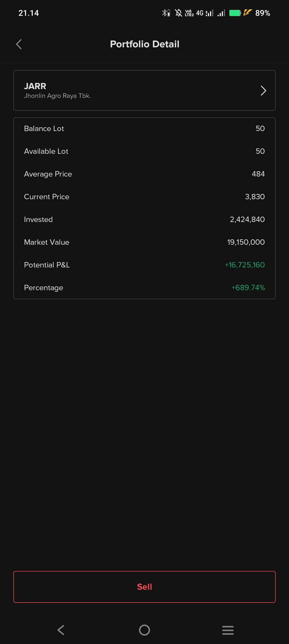Select the JARR ticker name
Image resolution: width=289 pixels, height=644 pixels.
coord(35,86)
